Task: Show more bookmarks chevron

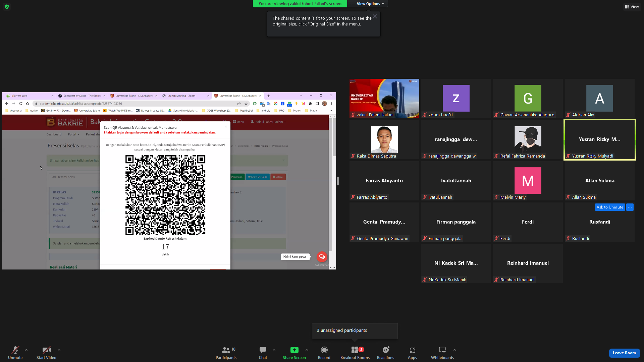Action: (x=331, y=111)
